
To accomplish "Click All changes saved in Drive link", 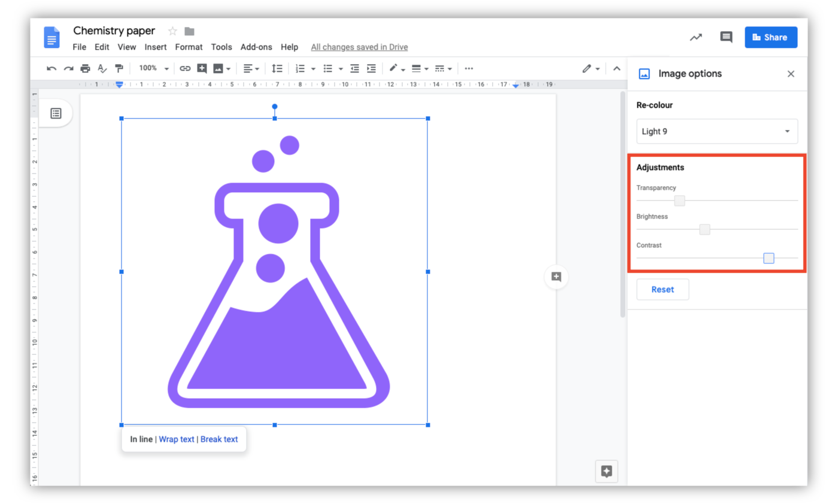I will [x=359, y=47].
